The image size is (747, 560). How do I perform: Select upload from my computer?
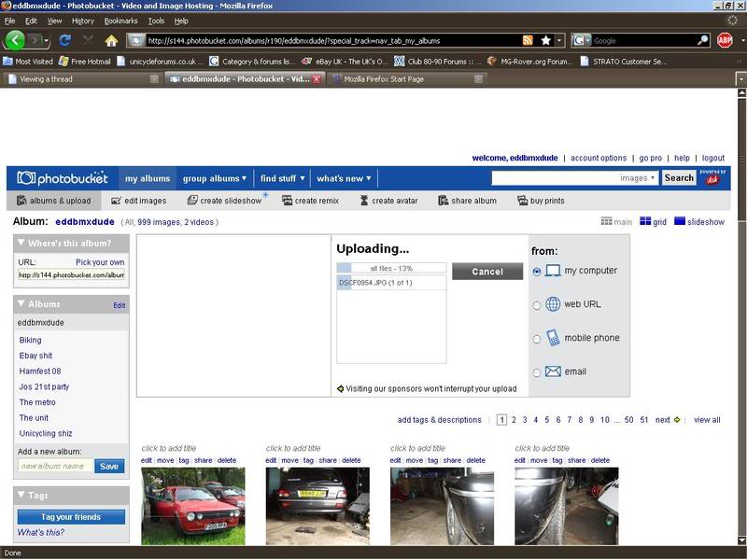[x=536, y=272]
